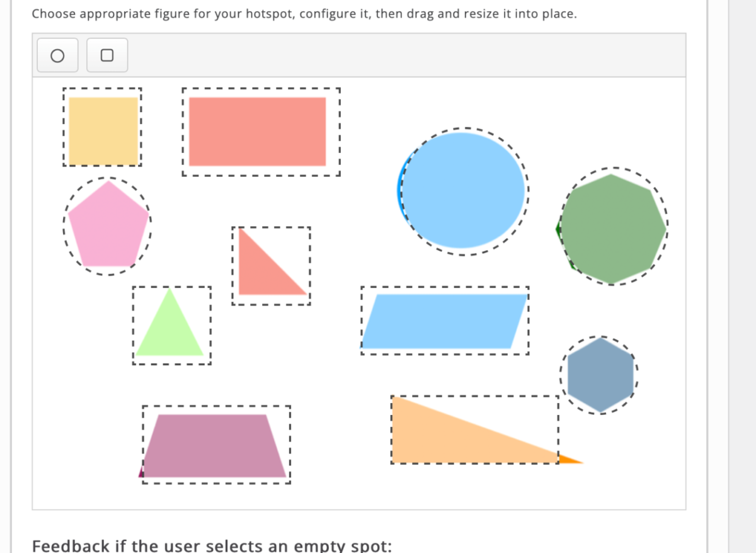Click the long orange triangle hotspot
This screenshot has height=553, width=756.
point(454,435)
